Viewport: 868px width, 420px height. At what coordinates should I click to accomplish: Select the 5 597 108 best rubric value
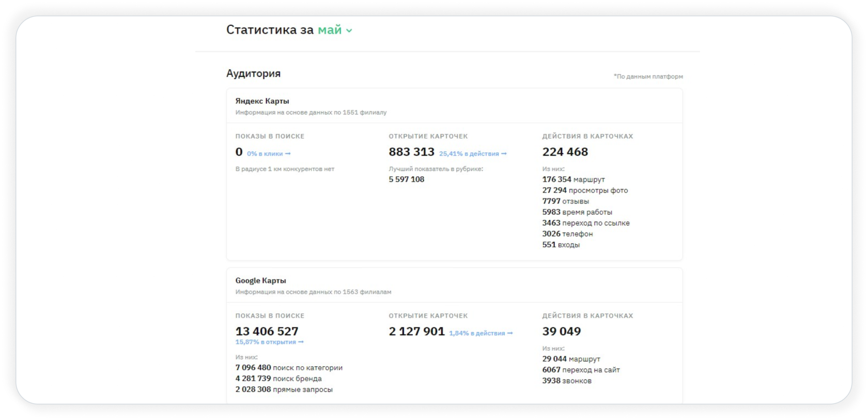pyautogui.click(x=406, y=179)
